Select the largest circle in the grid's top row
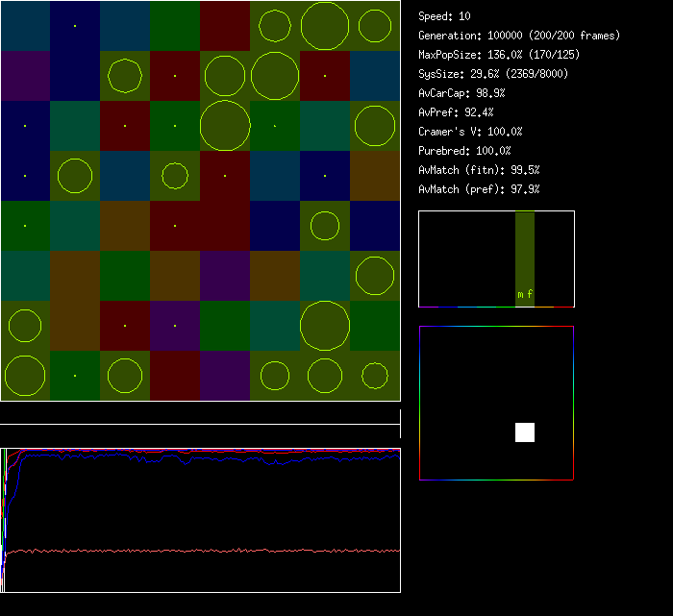This screenshot has width=673, height=616. (325, 26)
